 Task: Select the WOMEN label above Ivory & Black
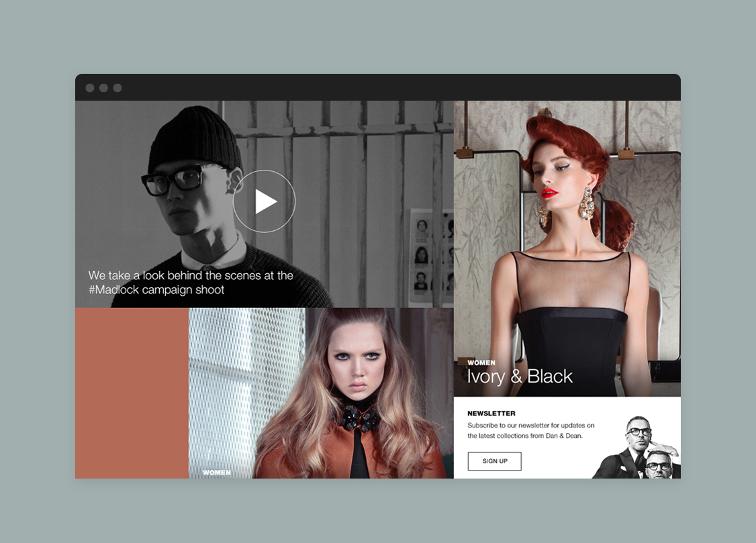[481, 363]
